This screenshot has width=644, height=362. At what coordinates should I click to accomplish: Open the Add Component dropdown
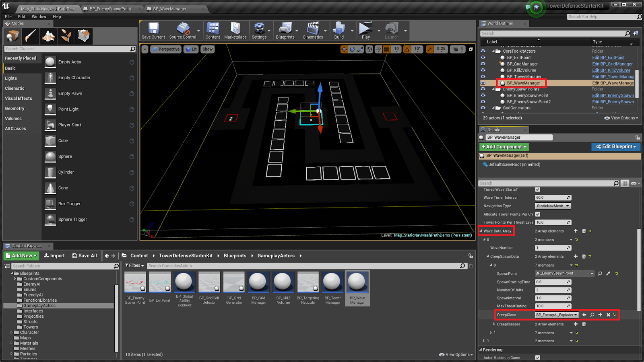click(504, 147)
